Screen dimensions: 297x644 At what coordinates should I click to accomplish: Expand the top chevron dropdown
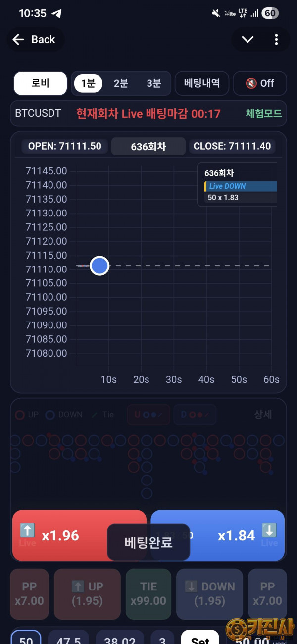tap(247, 40)
